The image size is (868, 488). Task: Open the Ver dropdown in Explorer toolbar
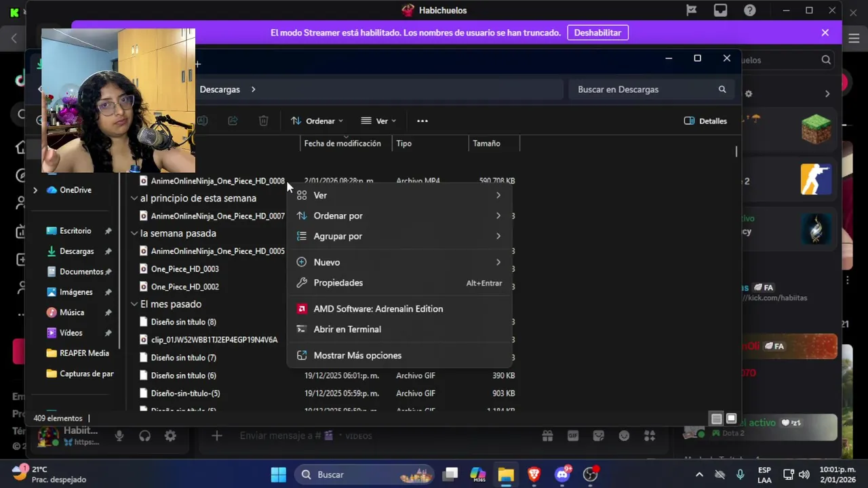click(x=378, y=121)
